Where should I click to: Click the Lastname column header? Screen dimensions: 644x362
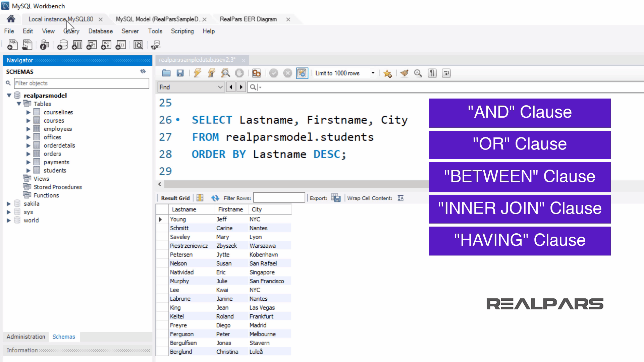tap(184, 209)
